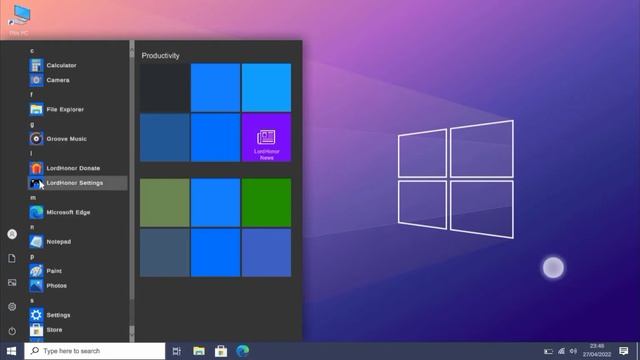Viewport: 640px width, 360px height.
Task: Open LordHonor Settings entry
Action: 78,183
